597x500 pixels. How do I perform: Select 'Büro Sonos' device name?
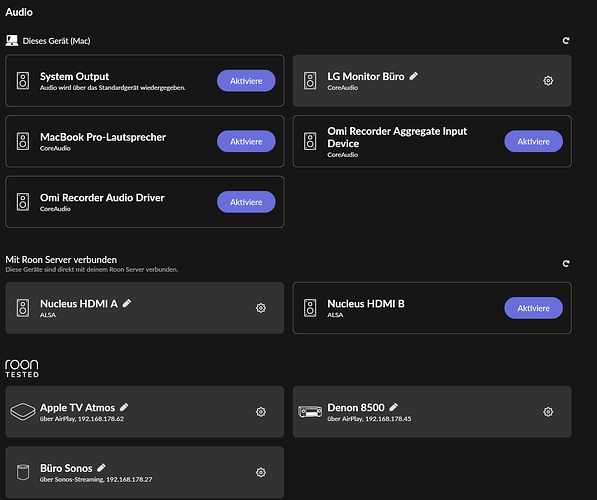pos(66,468)
